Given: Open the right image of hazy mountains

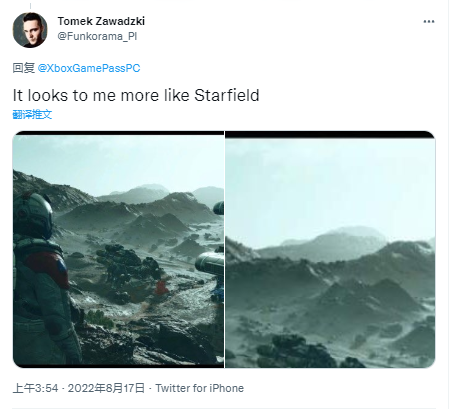Looking at the screenshot, I should click(330, 250).
